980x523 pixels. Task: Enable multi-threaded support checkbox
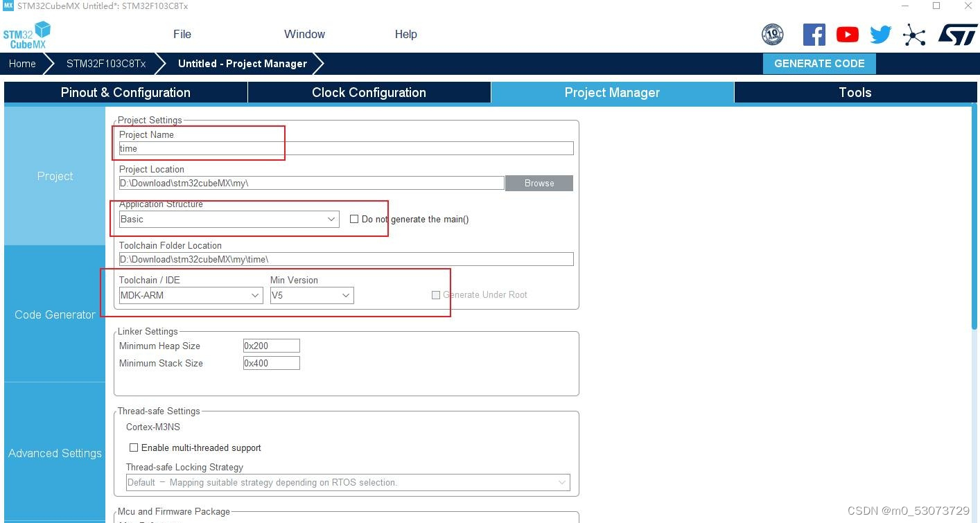134,447
